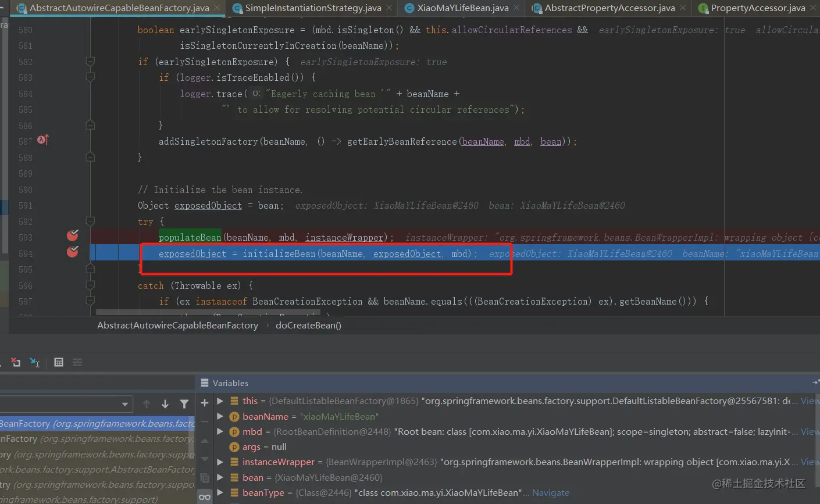Click the Navigate link on beanType row
Screen dimensions: 820x504
tap(551, 493)
